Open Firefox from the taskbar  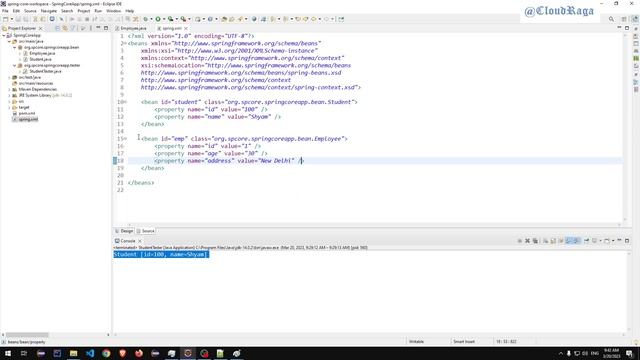139,353
